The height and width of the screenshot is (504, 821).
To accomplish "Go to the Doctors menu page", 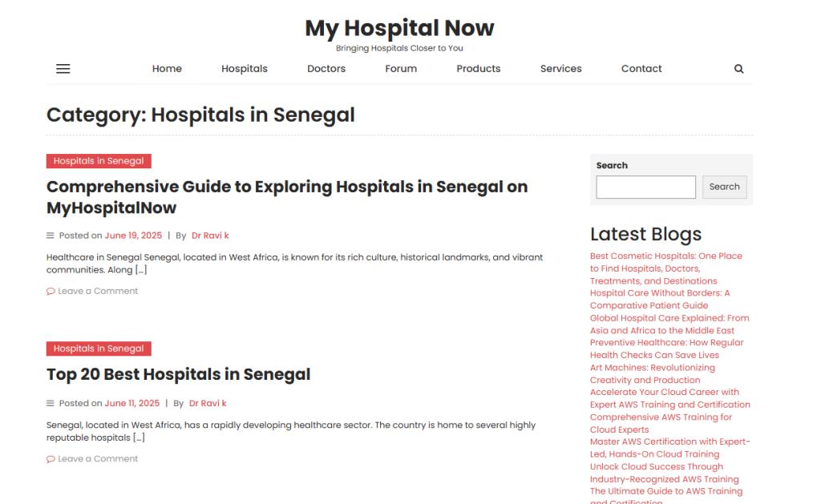I will 326,69.
